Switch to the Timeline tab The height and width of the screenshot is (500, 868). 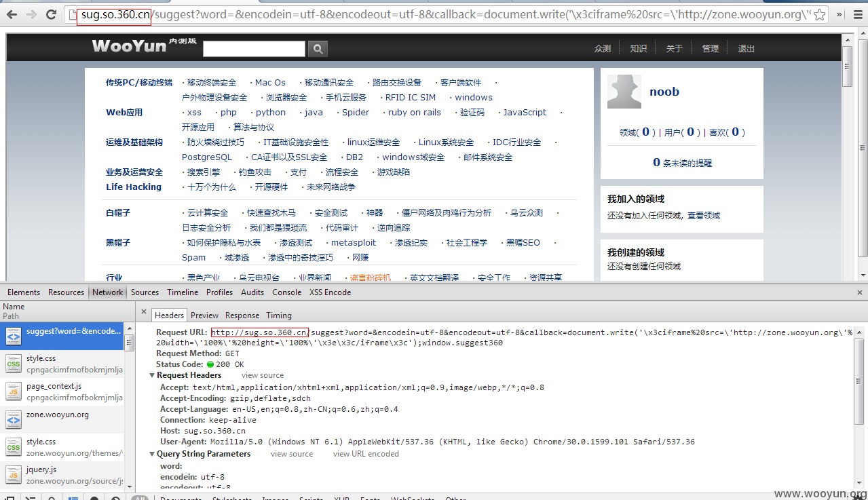[x=183, y=292]
